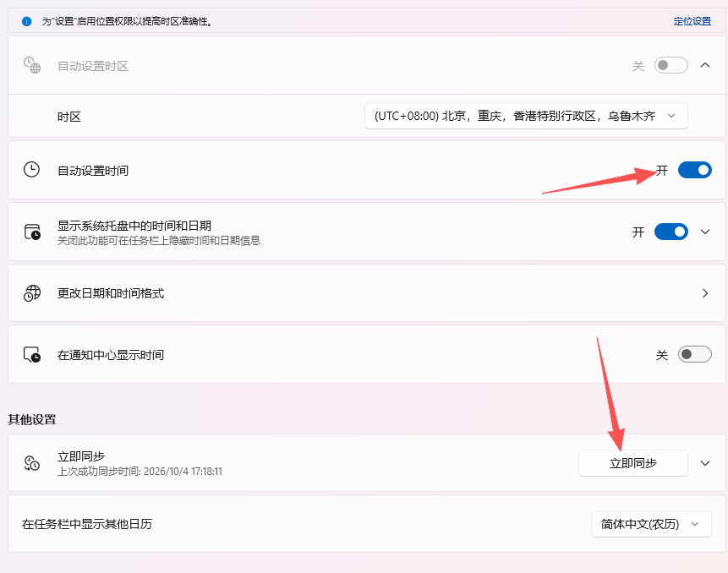Open 更改日期和时间格式 via its arrow
The width and height of the screenshot is (728, 573).
705,293
